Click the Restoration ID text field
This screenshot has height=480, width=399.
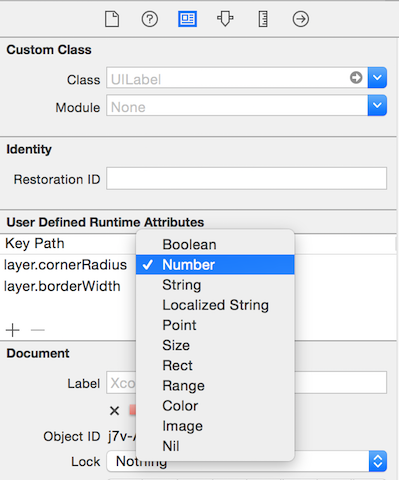coord(247,179)
